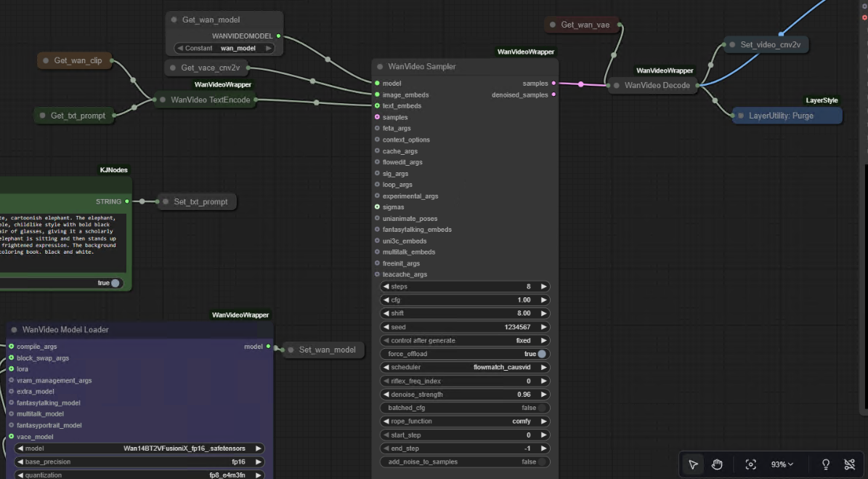
Task: Click the WANVIDEOMODEL output port
Action: click(x=278, y=36)
